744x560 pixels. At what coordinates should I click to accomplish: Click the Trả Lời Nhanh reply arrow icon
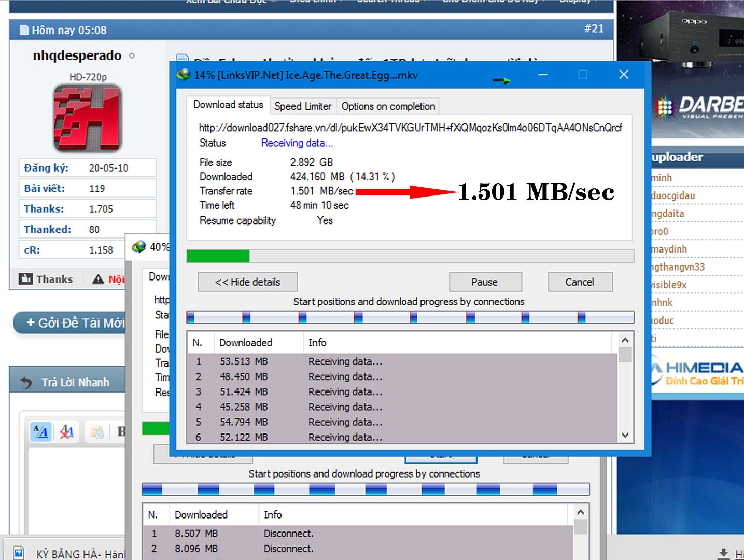(26, 383)
